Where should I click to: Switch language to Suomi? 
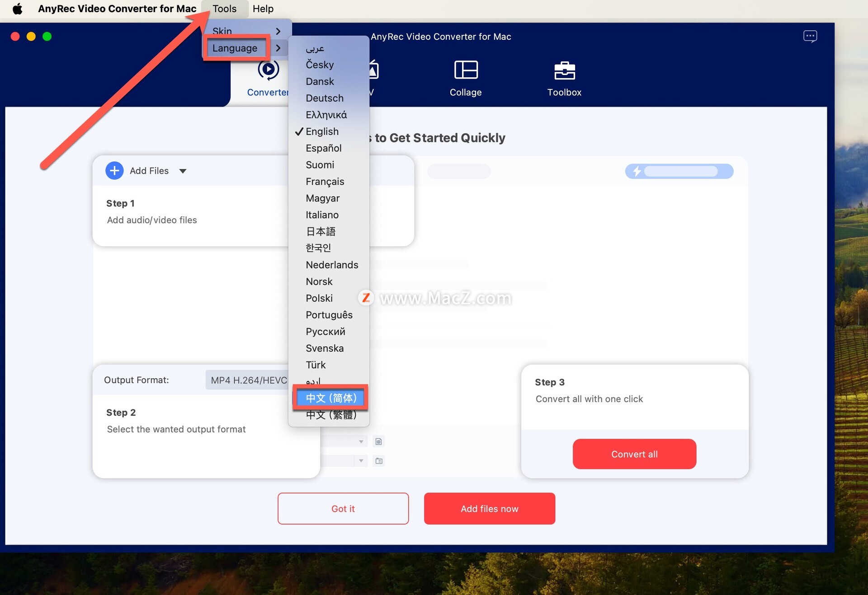point(329,165)
